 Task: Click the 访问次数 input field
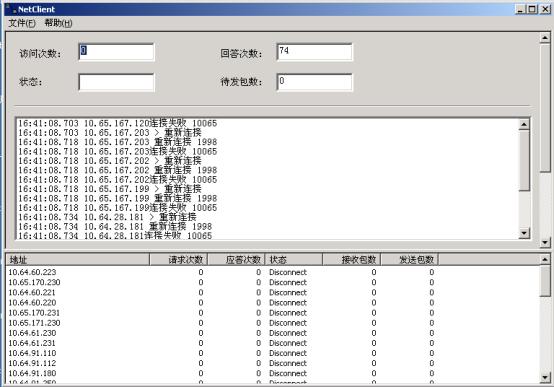(x=116, y=52)
